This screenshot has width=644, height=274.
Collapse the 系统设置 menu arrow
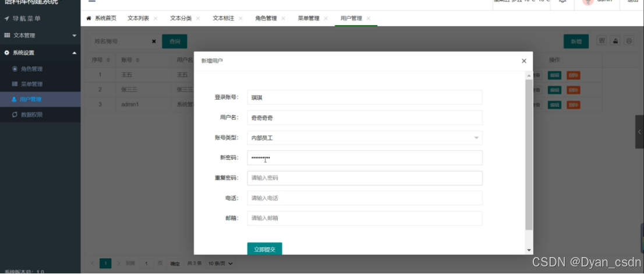(75, 52)
